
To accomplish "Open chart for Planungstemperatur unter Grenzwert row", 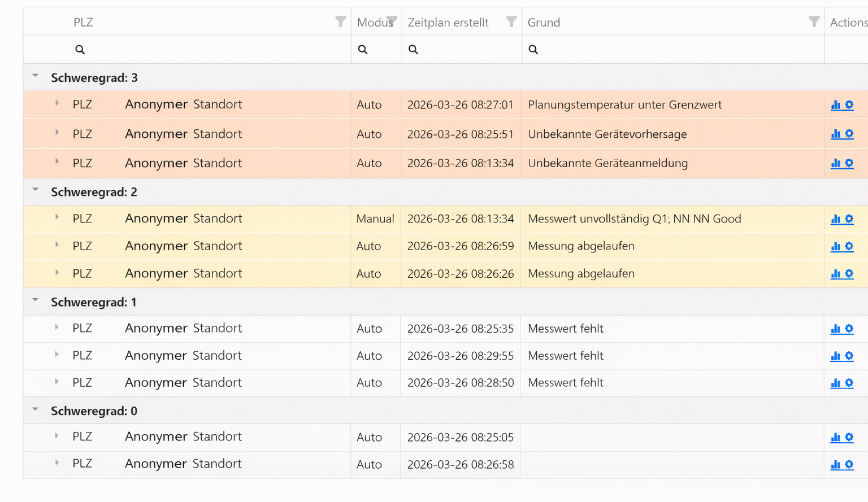I will pyautogui.click(x=835, y=105).
